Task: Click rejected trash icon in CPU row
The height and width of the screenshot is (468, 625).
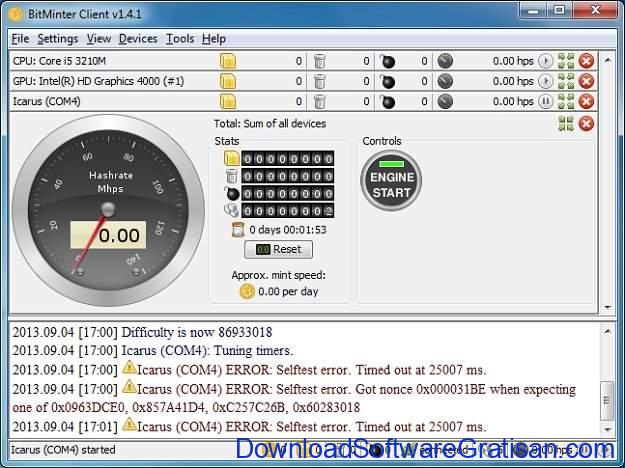Action: [x=319, y=61]
